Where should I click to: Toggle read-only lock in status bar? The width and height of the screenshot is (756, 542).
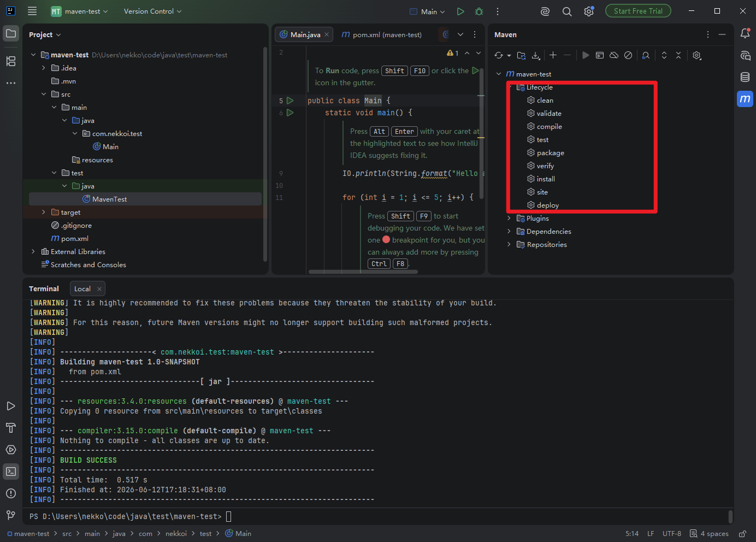tap(743, 534)
